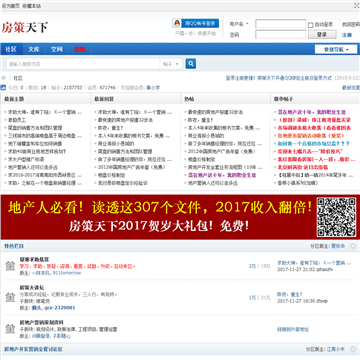Open the 用户名 login type dropdown

coord(239,24)
